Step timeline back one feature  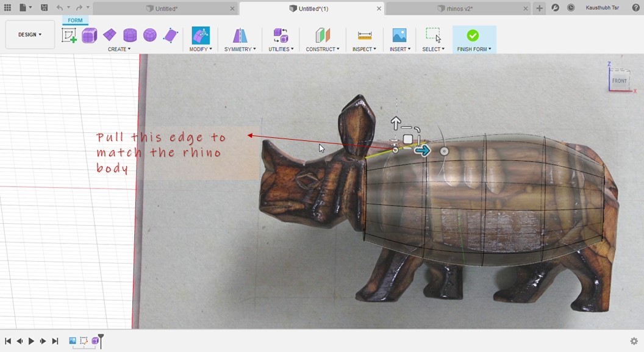pos(20,341)
